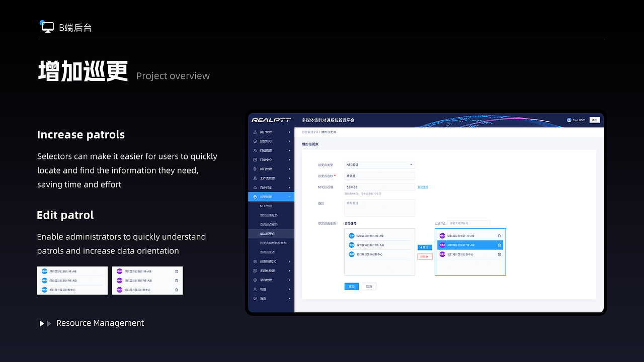This screenshot has width=644, height=362.
Task: Click the blue 增加 submit button
Action: tap(352, 287)
